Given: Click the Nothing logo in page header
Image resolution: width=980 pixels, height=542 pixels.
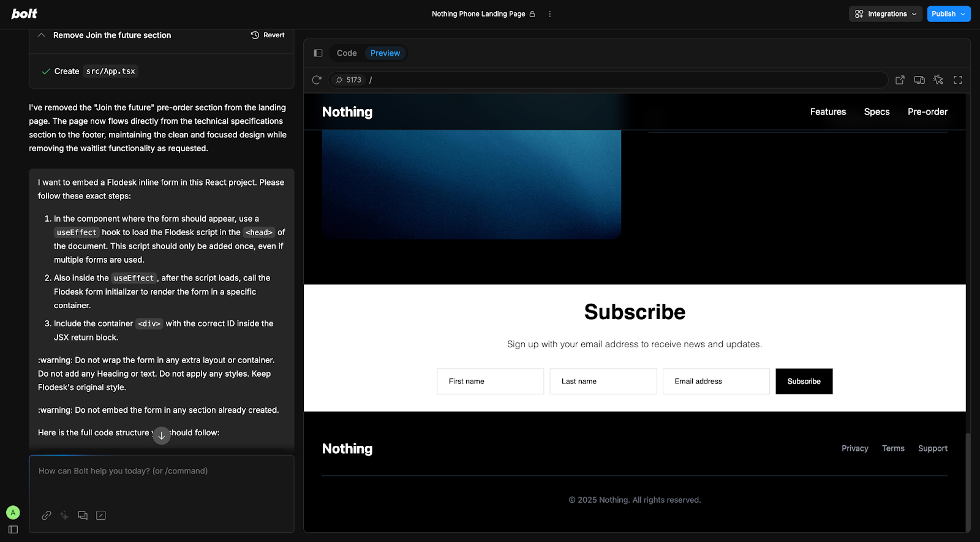Looking at the screenshot, I should (x=347, y=112).
